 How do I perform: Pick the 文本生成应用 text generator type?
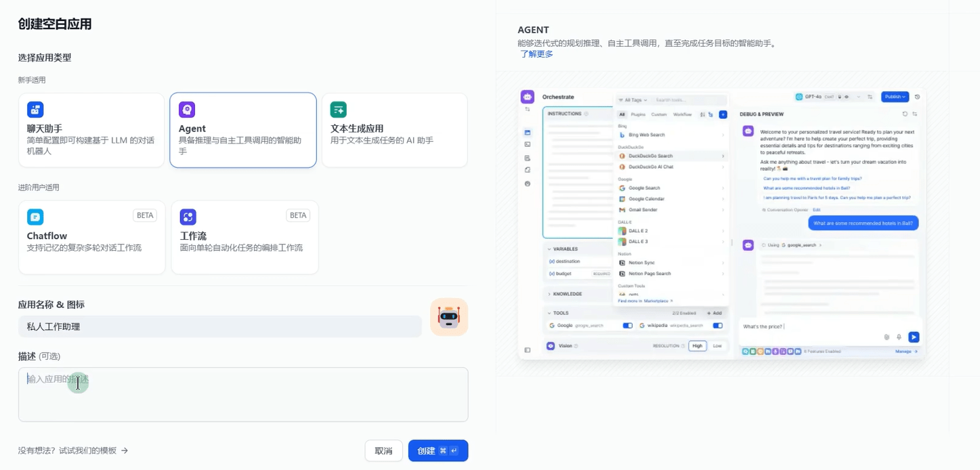coord(394,130)
